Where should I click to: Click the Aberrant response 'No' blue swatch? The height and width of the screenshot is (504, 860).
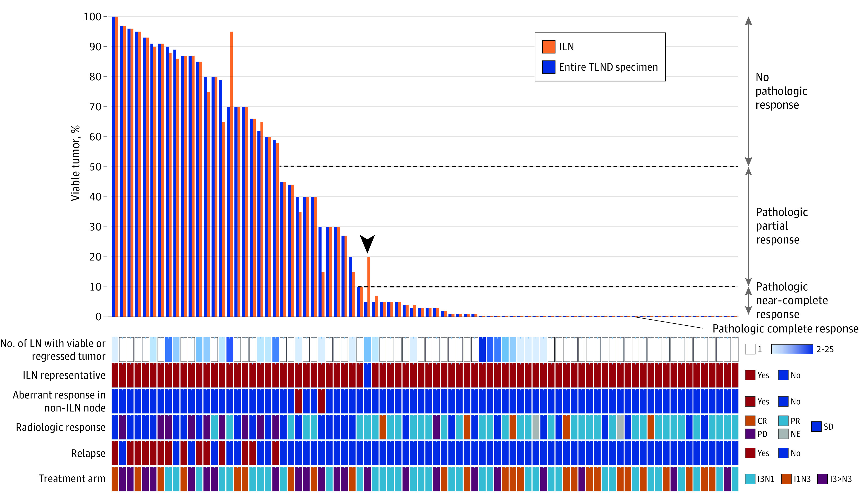click(783, 401)
